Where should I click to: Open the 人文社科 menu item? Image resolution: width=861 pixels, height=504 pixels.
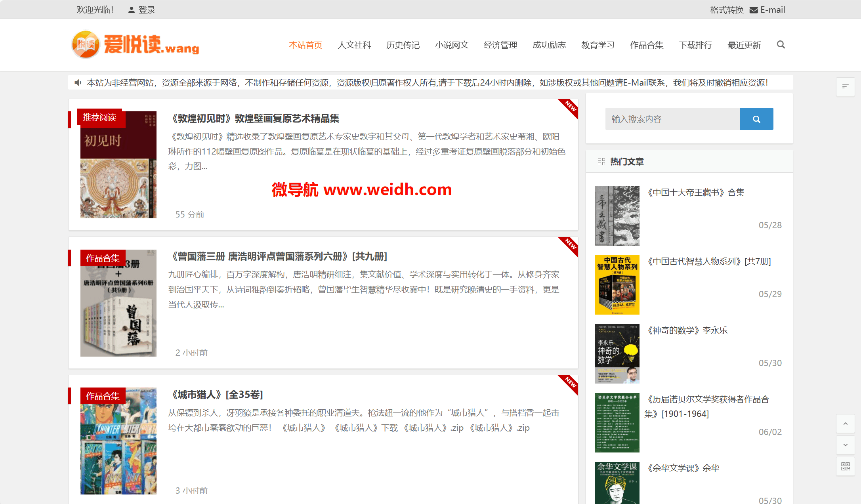[x=354, y=45]
